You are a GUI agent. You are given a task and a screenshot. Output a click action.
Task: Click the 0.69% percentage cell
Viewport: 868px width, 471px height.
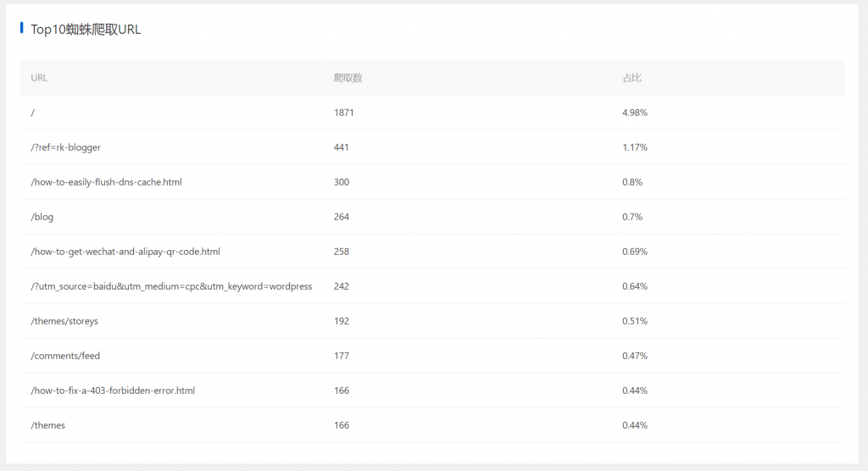click(x=634, y=252)
